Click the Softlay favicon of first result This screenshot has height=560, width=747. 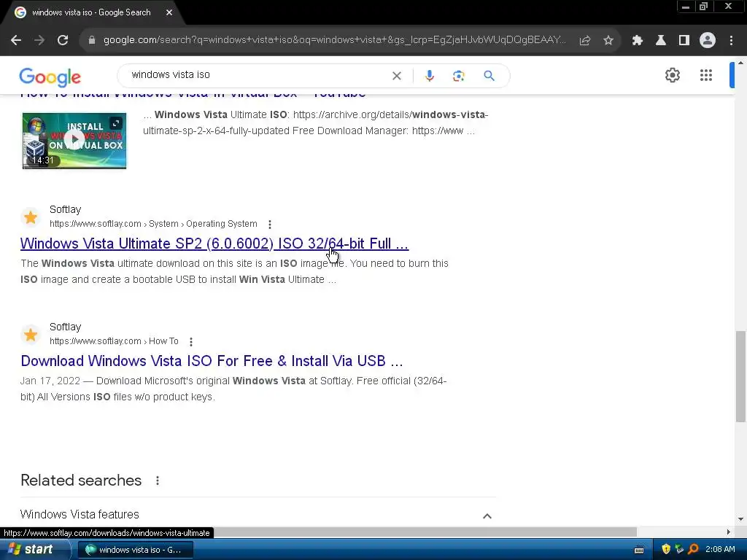coord(31,217)
